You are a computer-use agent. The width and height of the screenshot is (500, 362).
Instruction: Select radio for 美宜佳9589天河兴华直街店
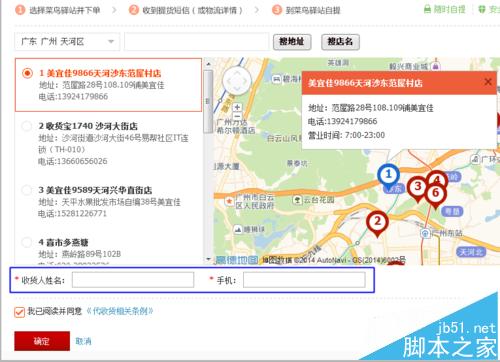coord(27,190)
